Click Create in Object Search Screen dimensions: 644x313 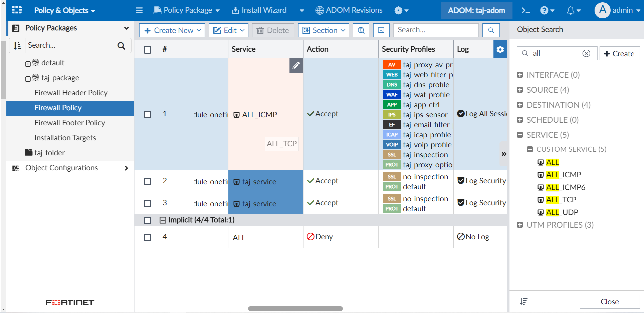pos(620,53)
